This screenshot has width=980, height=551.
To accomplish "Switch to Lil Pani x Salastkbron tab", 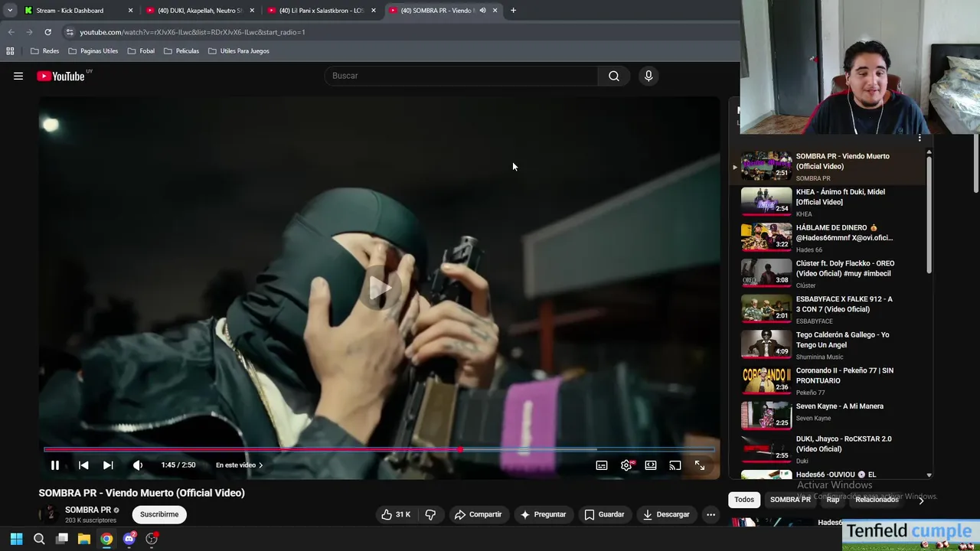I will [x=322, y=11].
